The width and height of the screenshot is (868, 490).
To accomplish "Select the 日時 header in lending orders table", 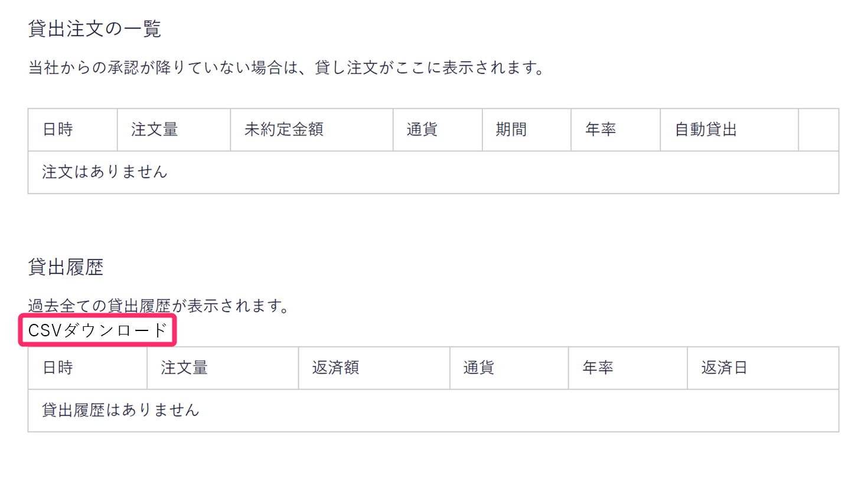I will tap(73, 129).
